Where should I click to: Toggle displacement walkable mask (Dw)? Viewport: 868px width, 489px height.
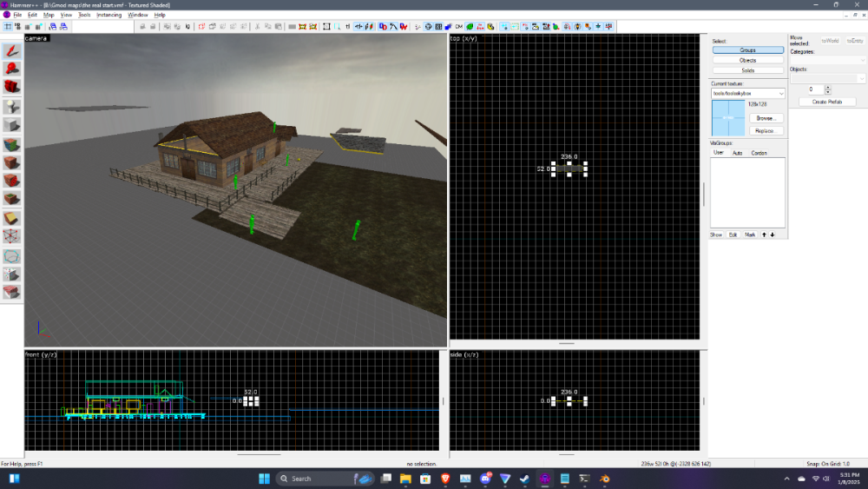click(x=404, y=27)
